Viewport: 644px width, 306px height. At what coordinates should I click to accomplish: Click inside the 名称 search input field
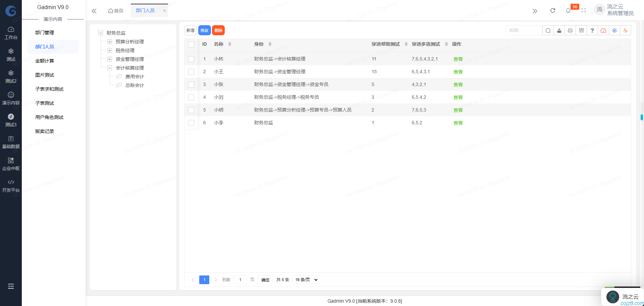pyautogui.click(x=523, y=30)
